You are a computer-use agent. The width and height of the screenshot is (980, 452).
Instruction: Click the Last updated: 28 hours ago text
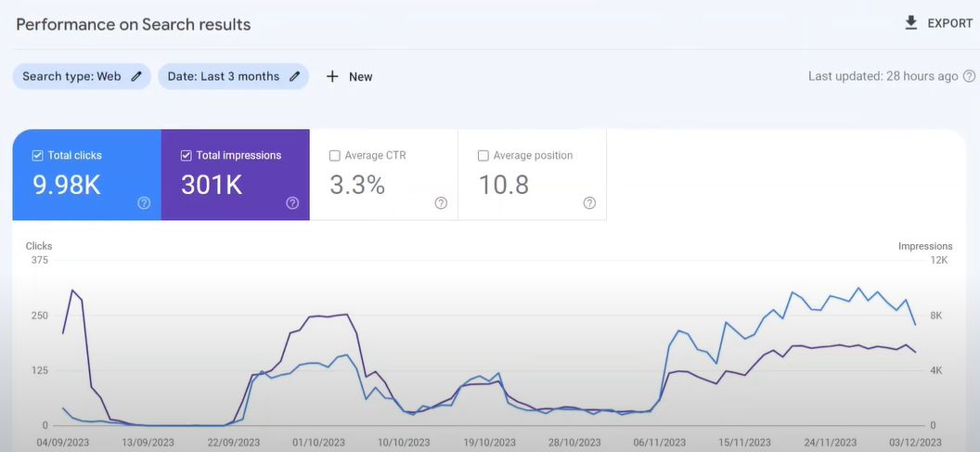pos(883,76)
